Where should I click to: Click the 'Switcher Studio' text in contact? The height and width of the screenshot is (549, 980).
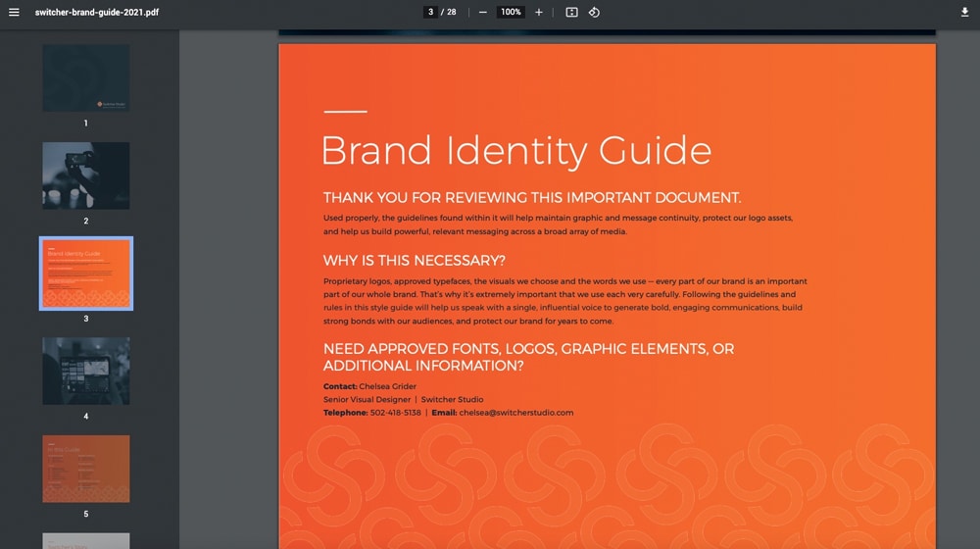(x=452, y=400)
